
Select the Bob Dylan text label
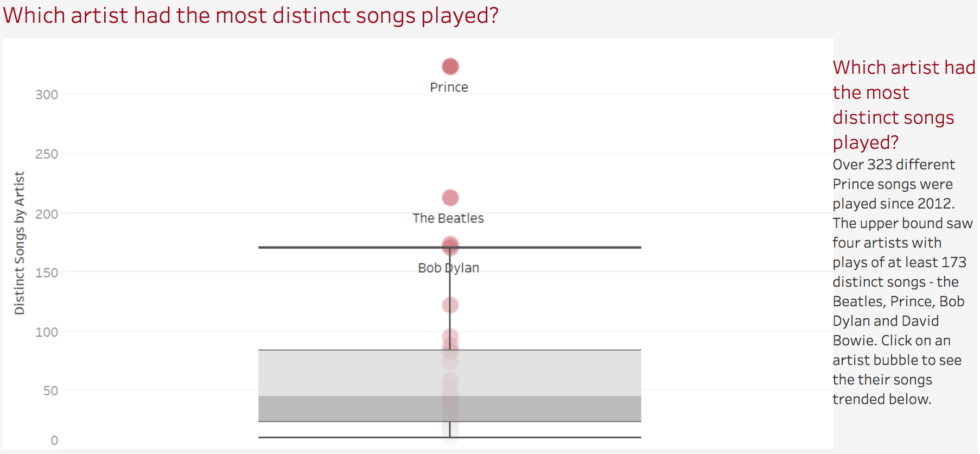coord(448,268)
